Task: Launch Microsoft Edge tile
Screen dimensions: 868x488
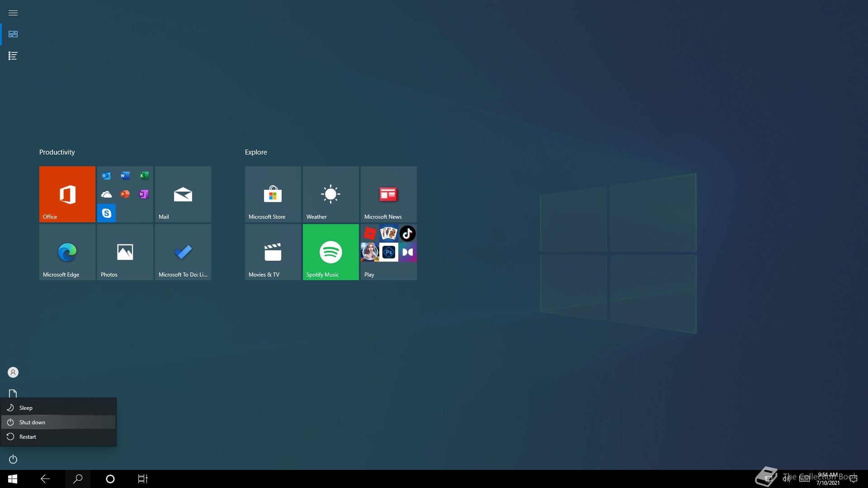Action: click(x=67, y=252)
